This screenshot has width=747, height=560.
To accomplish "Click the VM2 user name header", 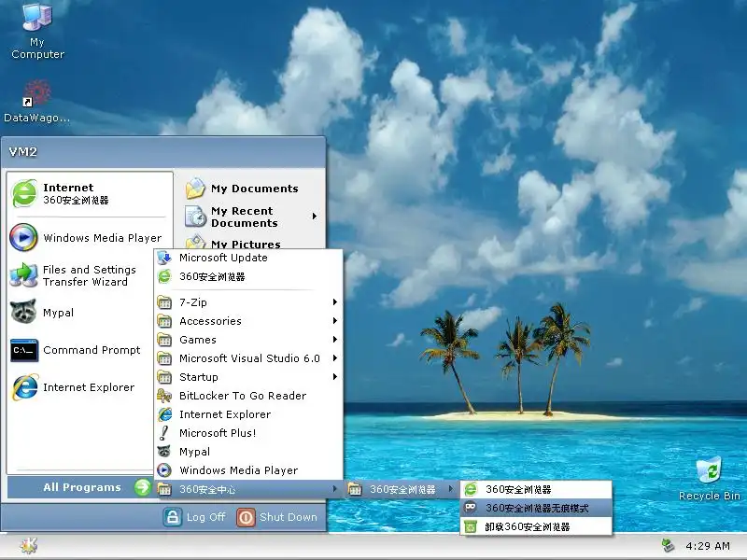I will (22, 152).
